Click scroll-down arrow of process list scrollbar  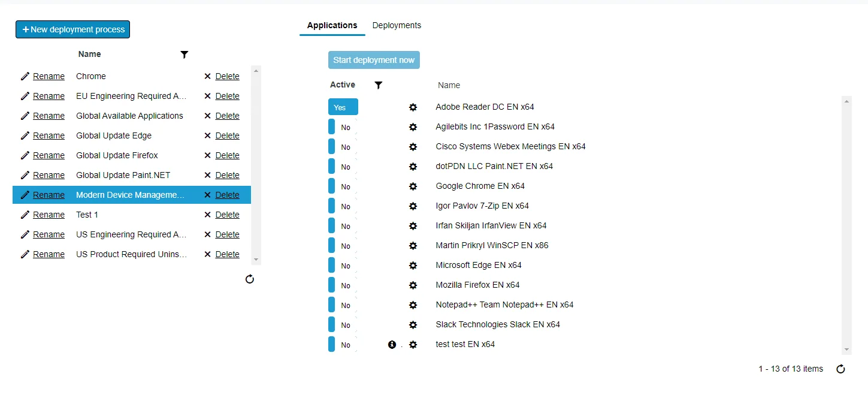point(256,260)
